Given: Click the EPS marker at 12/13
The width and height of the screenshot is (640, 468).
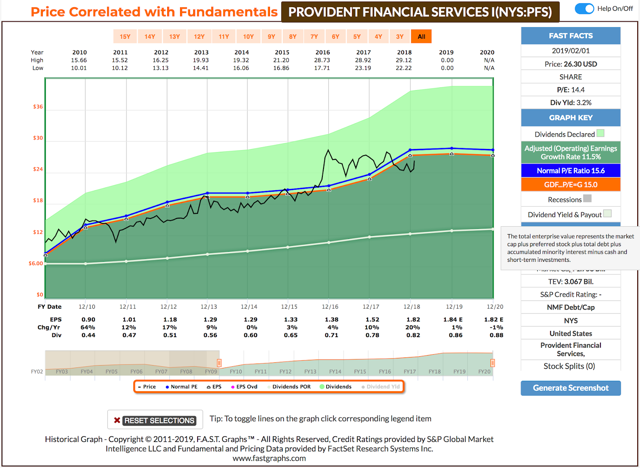Looking at the screenshot, I should tap(207, 197).
